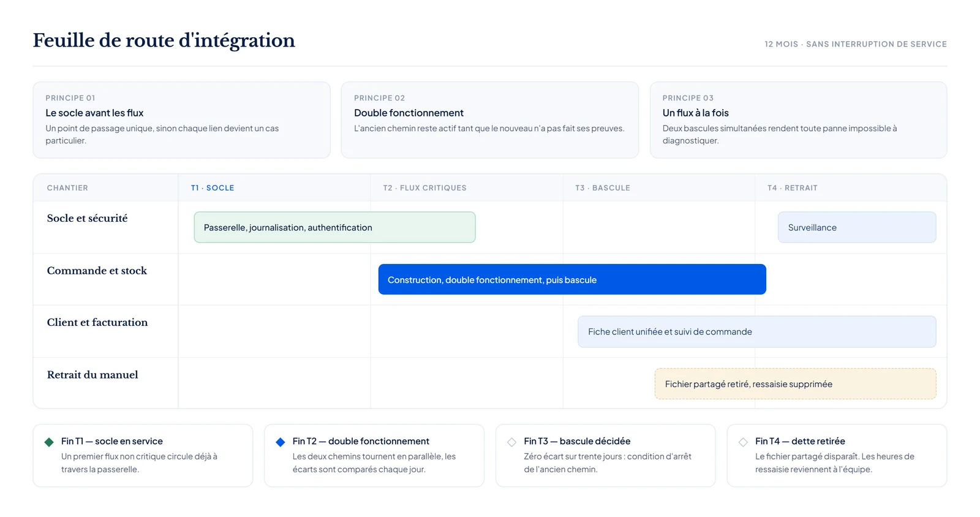Click the green diamond beside Fin T1

click(49, 442)
